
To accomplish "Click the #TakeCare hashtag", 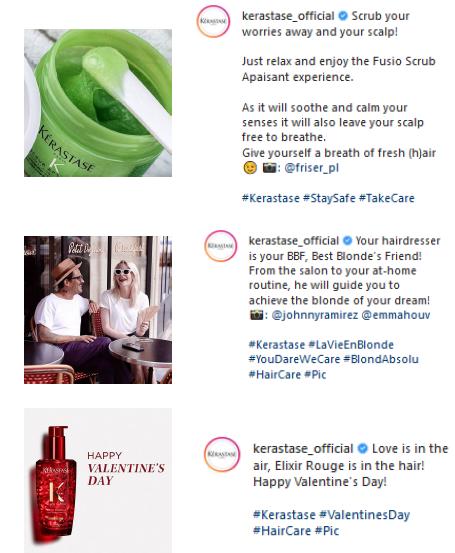I will pyautogui.click(x=387, y=198).
